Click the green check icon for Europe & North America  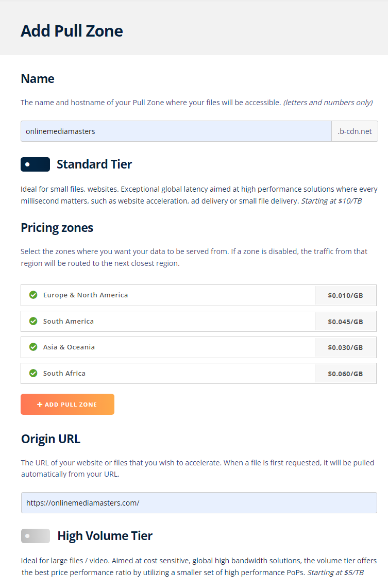33,295
